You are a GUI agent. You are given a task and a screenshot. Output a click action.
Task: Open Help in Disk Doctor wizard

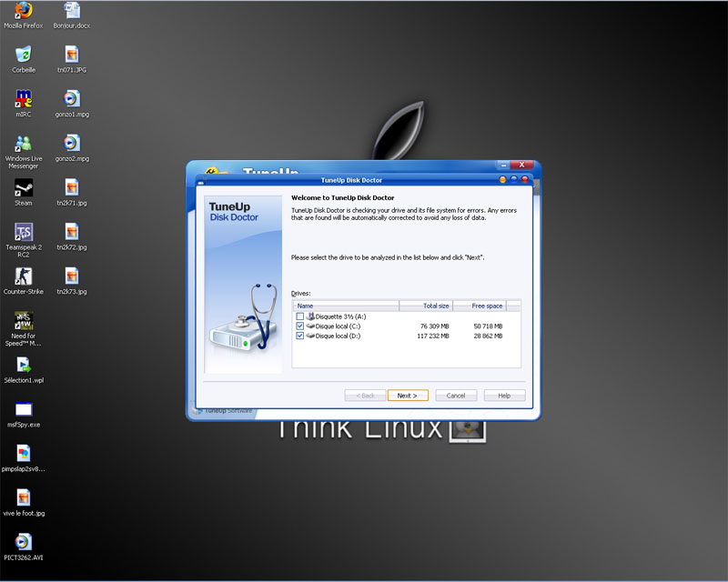click(x=505, y=396)
